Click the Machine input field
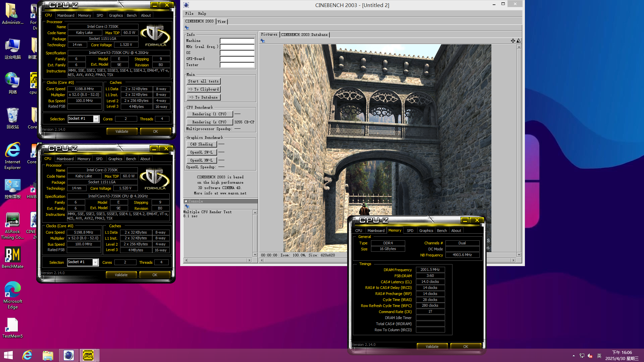Screen dimensions: 644x362 [237, 41]
